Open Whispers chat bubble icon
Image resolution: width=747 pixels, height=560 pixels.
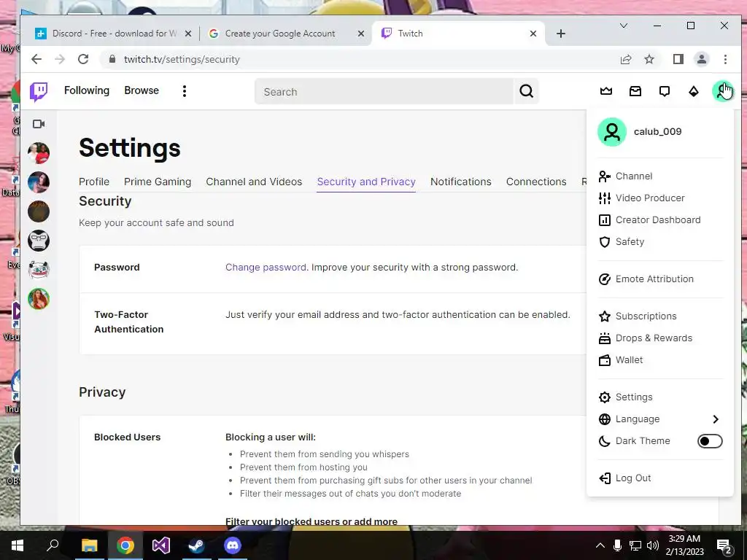tap(665, 91)
